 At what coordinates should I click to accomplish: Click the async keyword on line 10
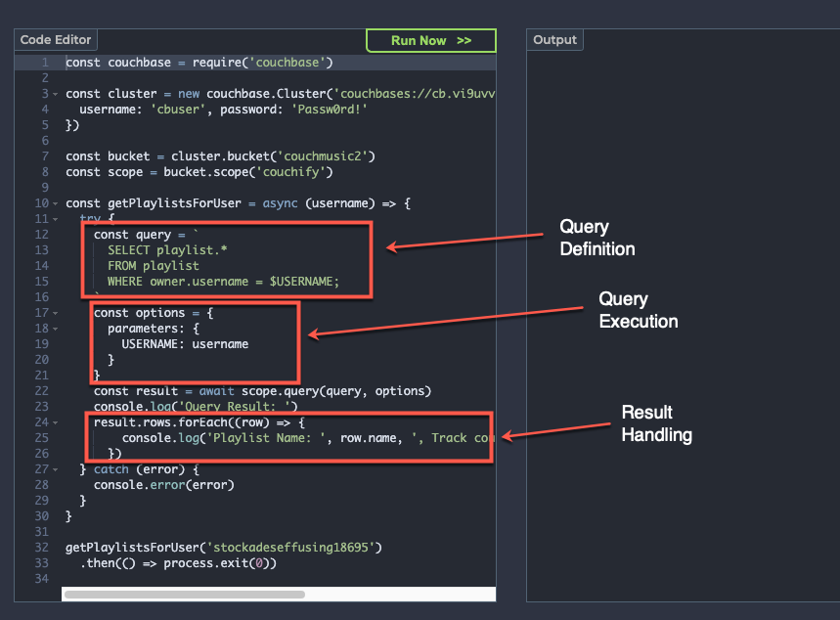click(281, 203)
